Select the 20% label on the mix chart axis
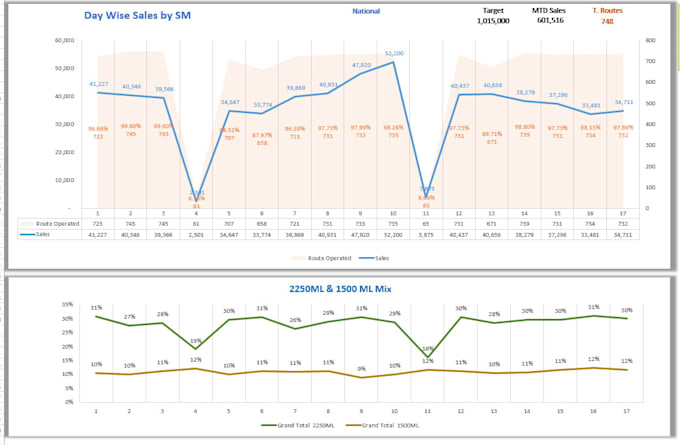This screenshot has height=445, width=680. tap(67, 347)
